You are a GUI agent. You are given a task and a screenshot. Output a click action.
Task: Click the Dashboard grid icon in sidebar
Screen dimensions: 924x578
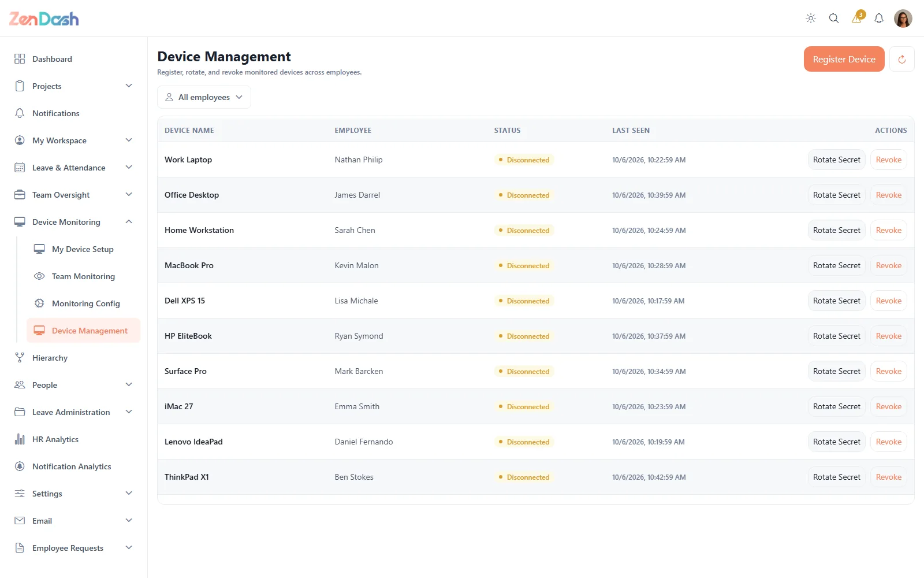(x=20, y=59)
